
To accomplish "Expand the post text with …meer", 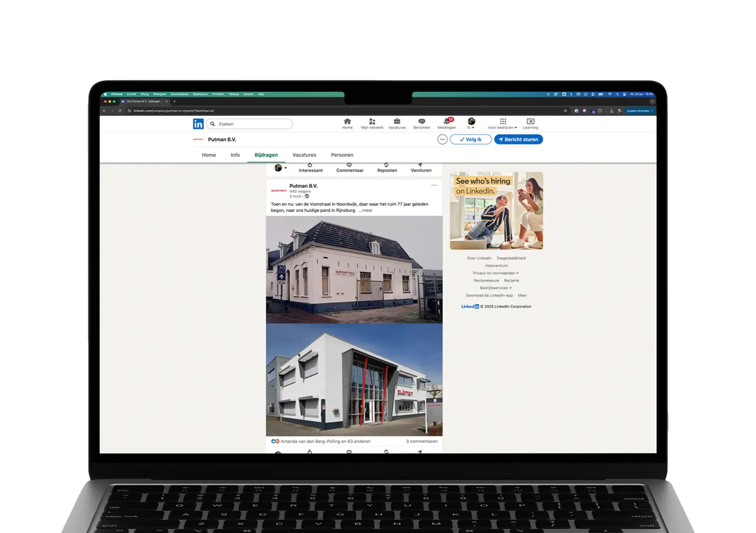I will click(x=365, y=210).
